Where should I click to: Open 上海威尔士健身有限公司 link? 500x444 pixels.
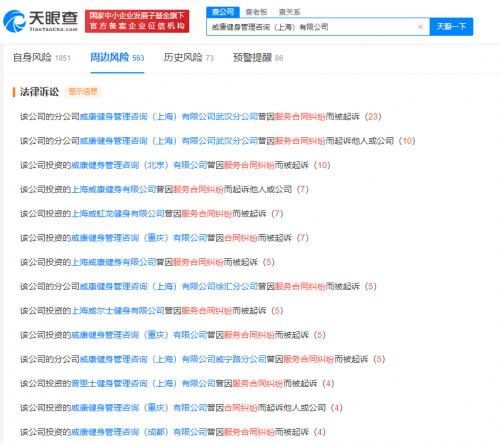click(x=118, y=311)
